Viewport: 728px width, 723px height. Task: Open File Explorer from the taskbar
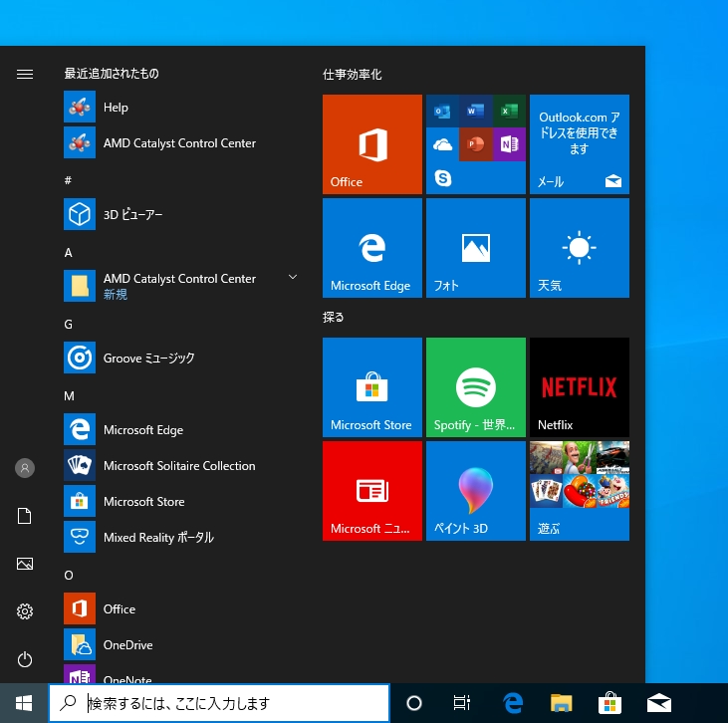click(562, 703)
